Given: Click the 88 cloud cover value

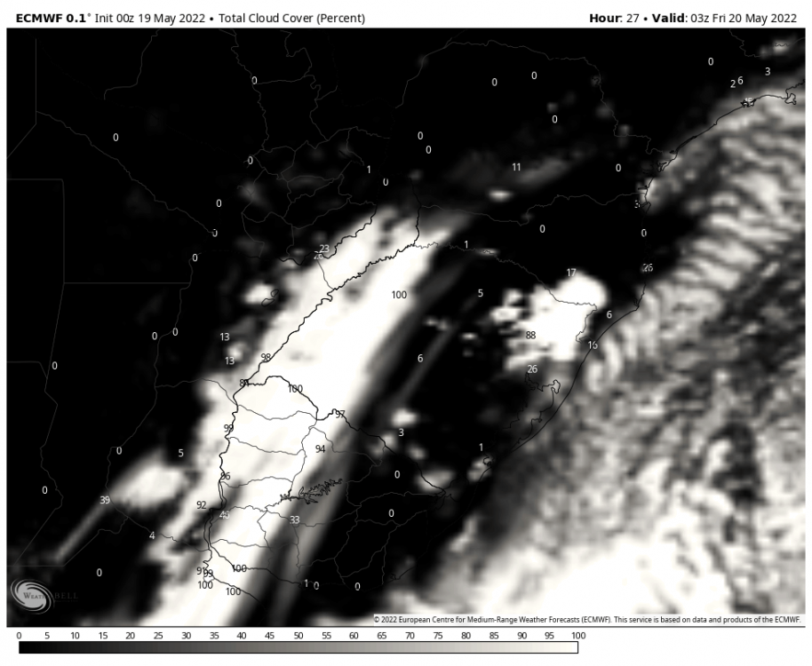Looking at the screenshot, I should point(530,335).
